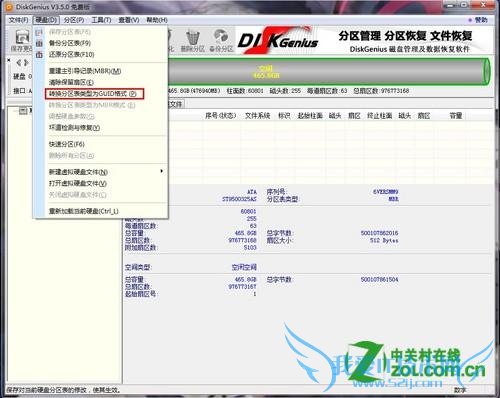The height and width of the screenshot is (398, 500).
Task: Click the icon beside 备份分区表(F9) menu entry
Action: click(39, 43)
